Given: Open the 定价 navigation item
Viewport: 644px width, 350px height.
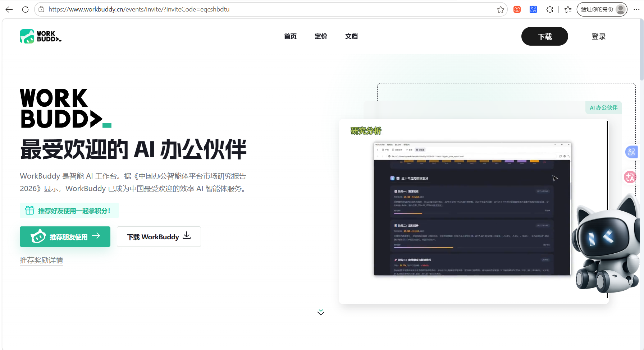Looking at the screenshot, I should 321,36.
